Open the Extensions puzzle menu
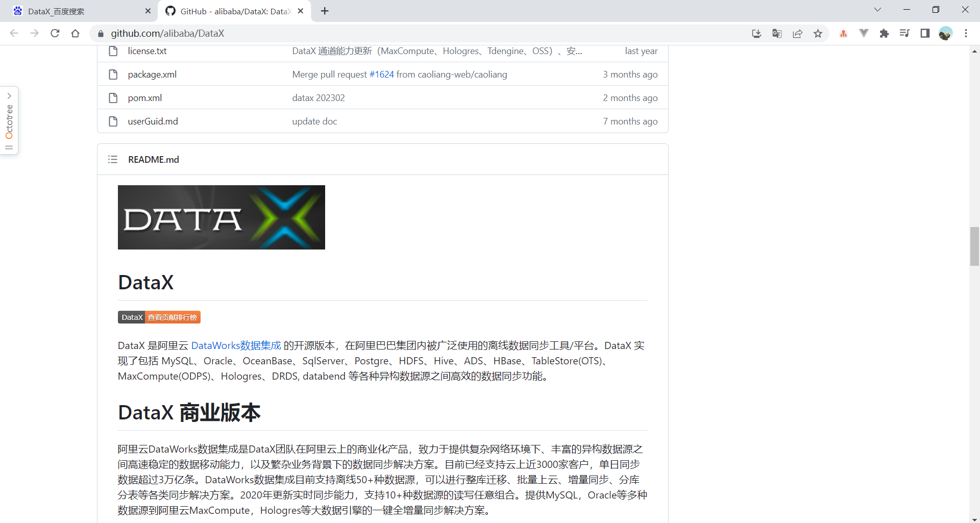 pos(884,33)
